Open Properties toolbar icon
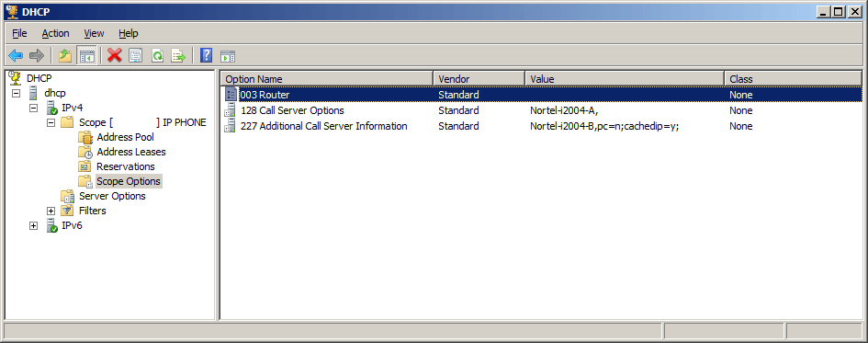The height and width of the screenshot is (343, 868). (x=136, y=55)
